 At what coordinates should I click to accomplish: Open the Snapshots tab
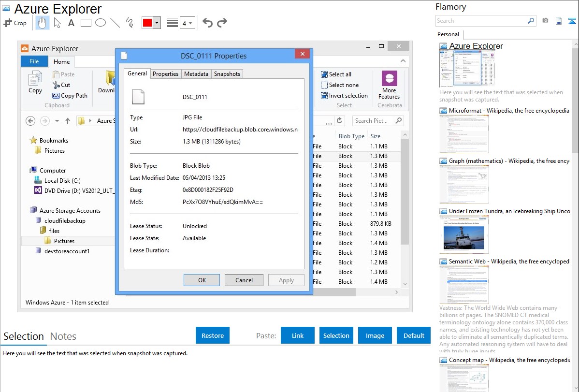[x=227, y=74]
